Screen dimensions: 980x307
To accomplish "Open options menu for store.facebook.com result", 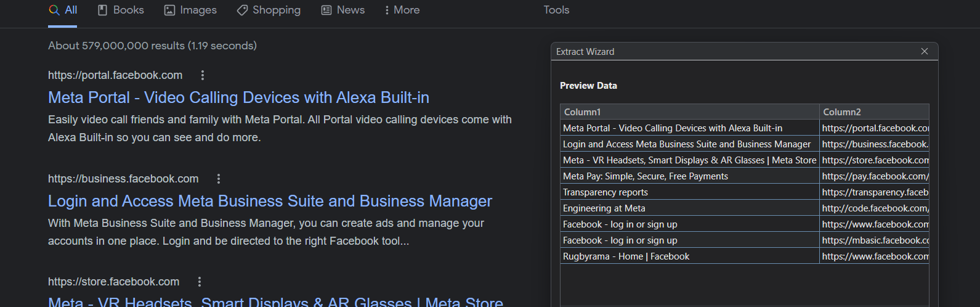I will (x=199, y=282).
